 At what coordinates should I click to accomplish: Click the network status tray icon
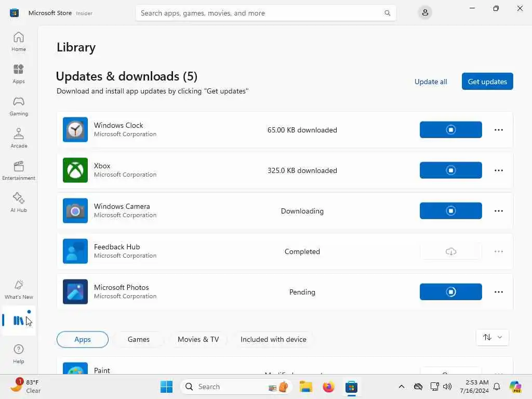(x=435, y=387)
